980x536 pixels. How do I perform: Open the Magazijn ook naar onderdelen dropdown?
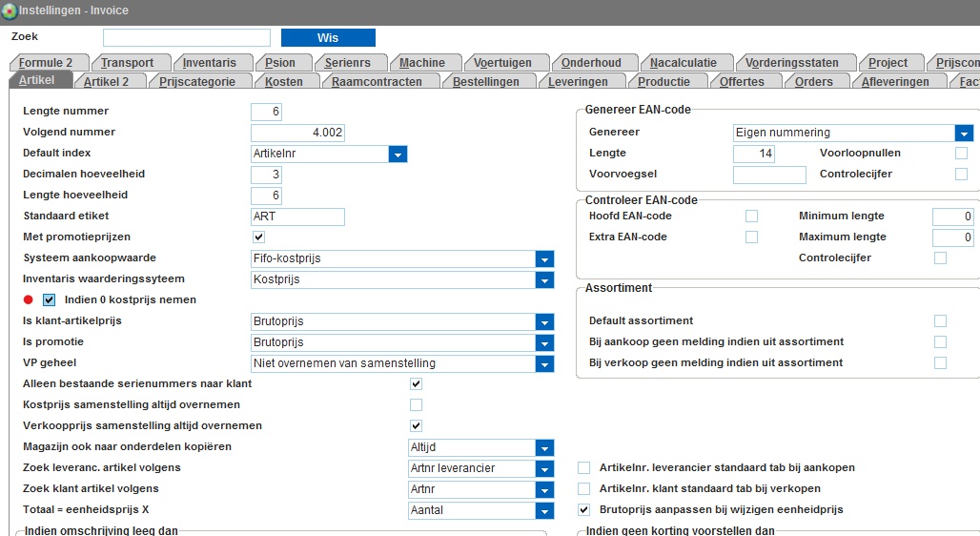point(544,447)
